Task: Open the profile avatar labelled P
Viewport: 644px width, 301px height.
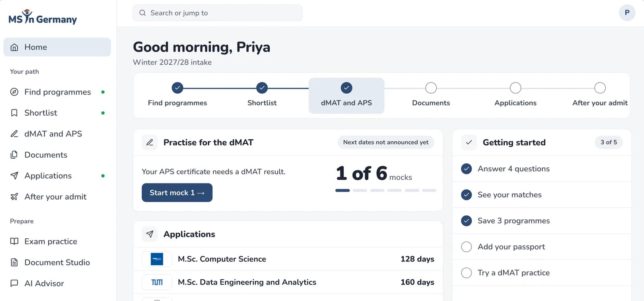Action: point(627,12)
